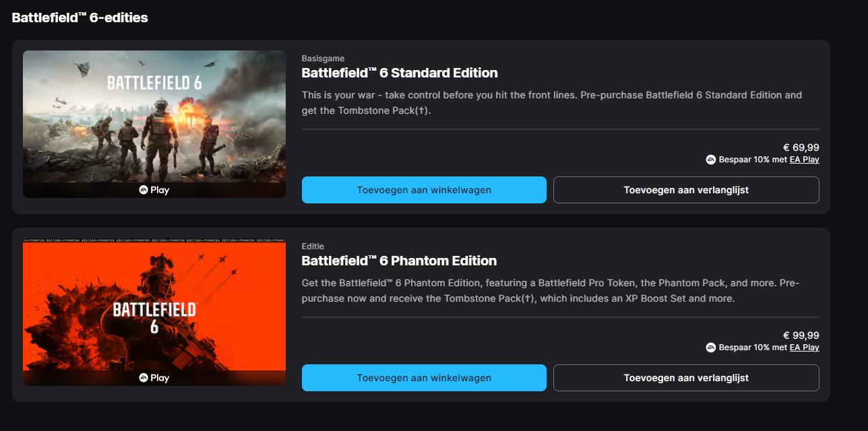Open EA Play link under €69,99 price

coord(804,160)
